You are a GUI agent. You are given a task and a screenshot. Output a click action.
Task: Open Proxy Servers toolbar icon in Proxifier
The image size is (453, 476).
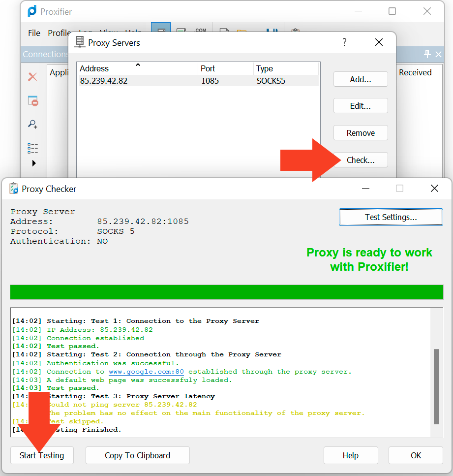pyautogui.click(x=161, y=32)
